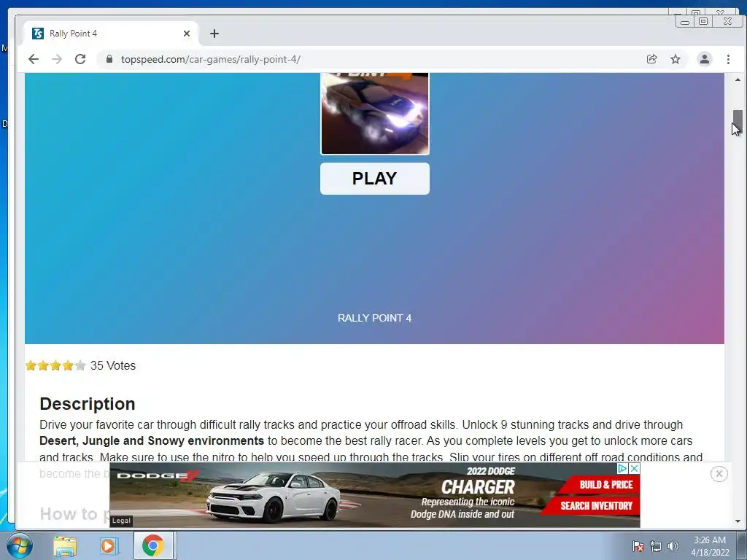Click the padlock site info icon
The image size is (747, 560).
coord(109,59)
